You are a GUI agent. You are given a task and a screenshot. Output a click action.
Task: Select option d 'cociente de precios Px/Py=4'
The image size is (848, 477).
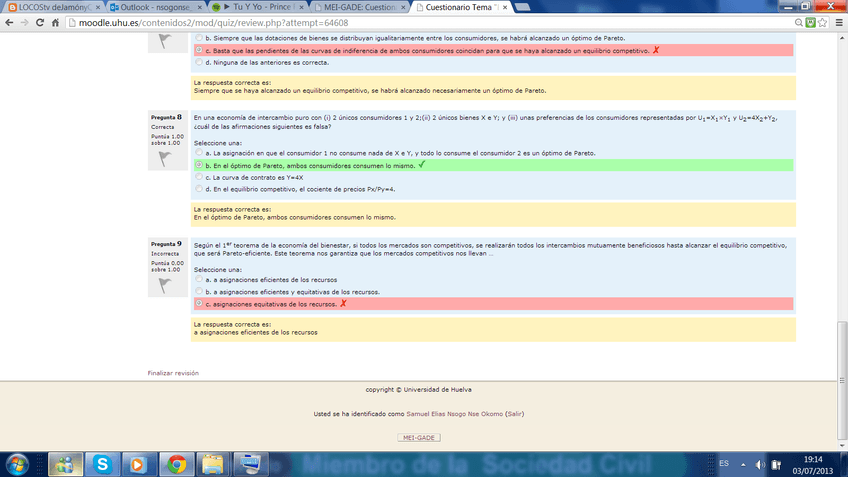(199, 189)
